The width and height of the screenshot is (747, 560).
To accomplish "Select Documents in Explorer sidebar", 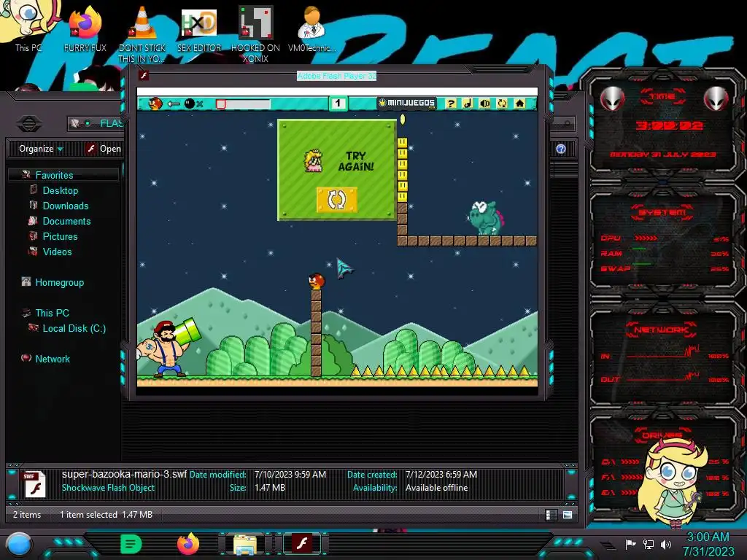I will pyautogui.click(x=66, y=221).
